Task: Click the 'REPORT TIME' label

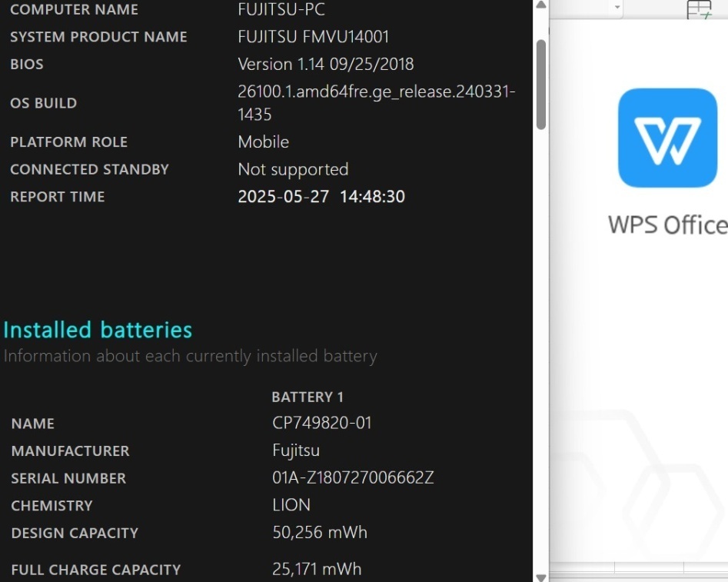Action: pos(58,197)
